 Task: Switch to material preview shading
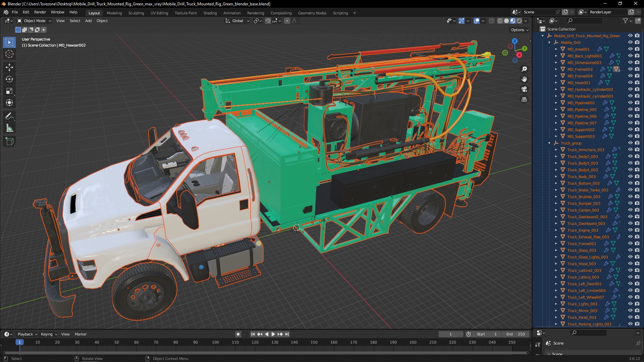click(x=513, y=21)
